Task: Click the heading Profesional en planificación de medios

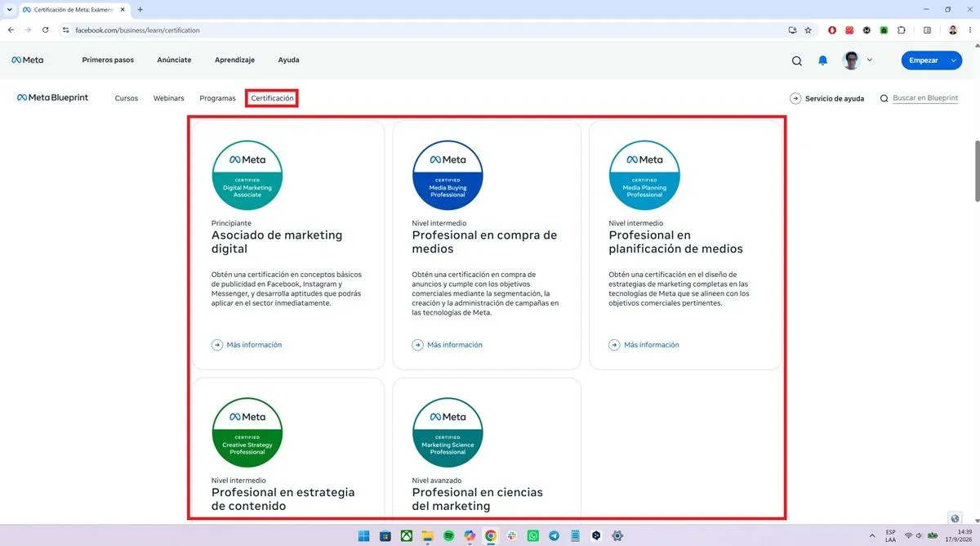Action: point(676,242)
